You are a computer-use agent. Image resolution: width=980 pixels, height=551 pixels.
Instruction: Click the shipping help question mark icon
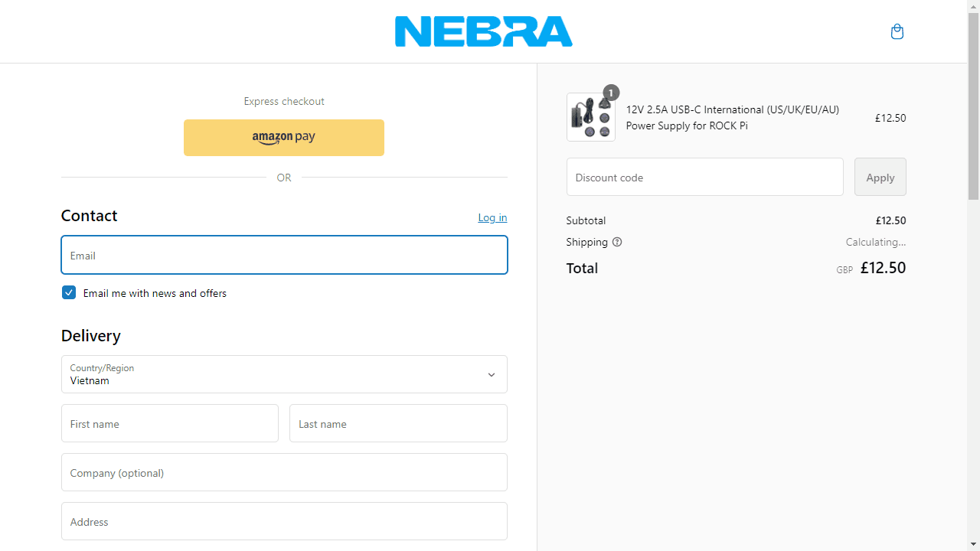pyautogui.click(x=617, y=242)
